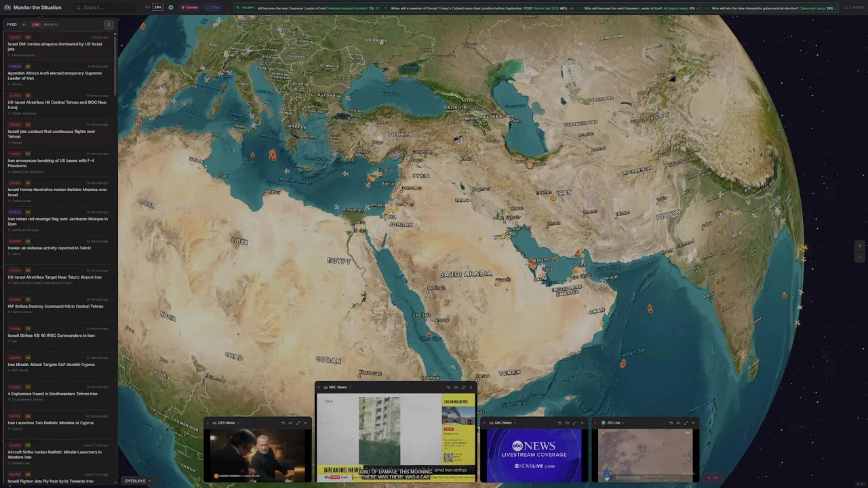The height and width of the screenshot is (488, 868).
Task: Click the search magnifier icon
Action: (79, 7)
